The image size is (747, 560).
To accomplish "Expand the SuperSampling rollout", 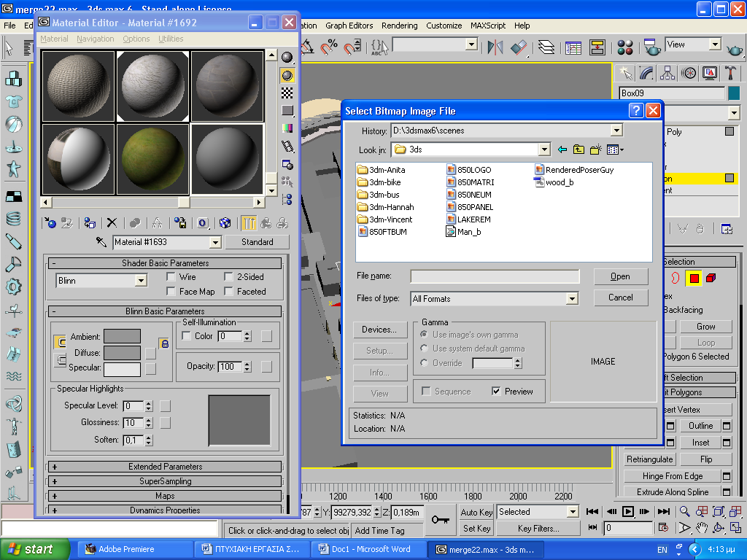I will point(166,481).
